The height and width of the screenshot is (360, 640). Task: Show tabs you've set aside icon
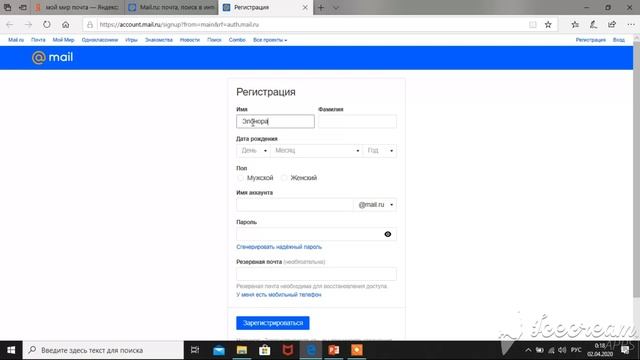point(7,7)
